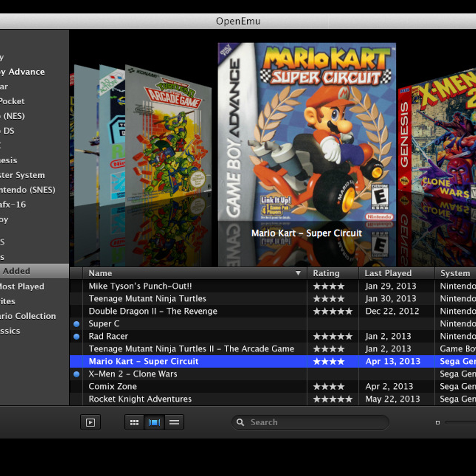The width and height of the screenshot is (476, 476).
Task: Open the DS library in sidebar
Action: (x=7, y=131)
